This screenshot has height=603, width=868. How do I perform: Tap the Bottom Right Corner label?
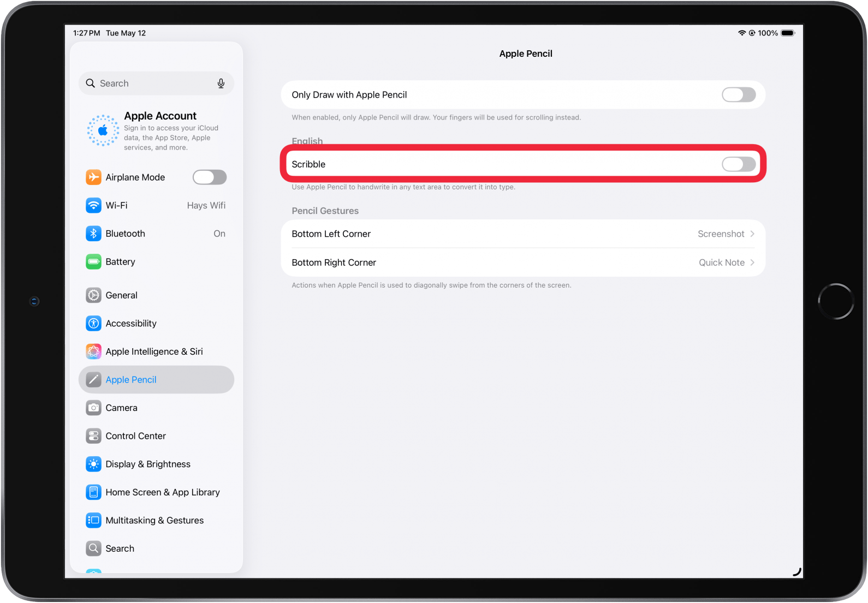coord(334,262)
